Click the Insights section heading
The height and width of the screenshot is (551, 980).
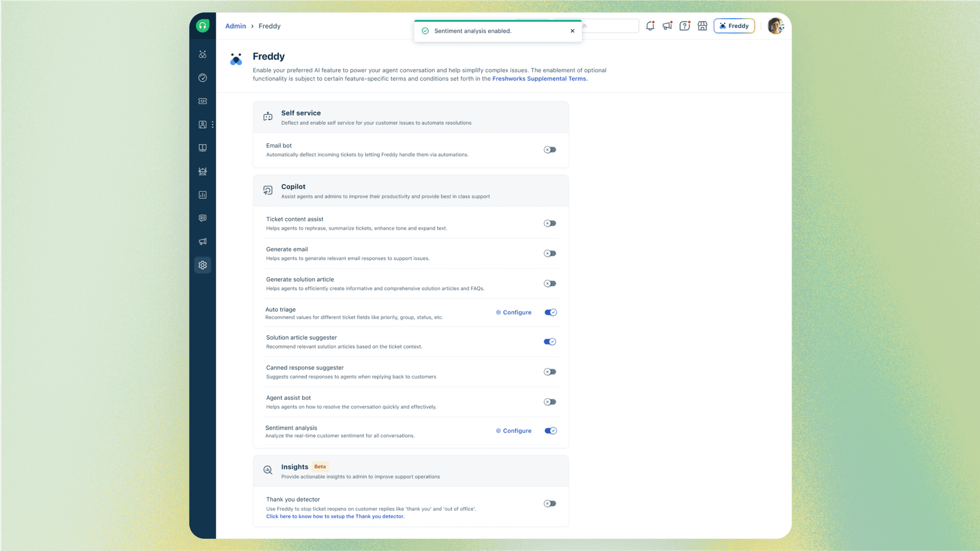(295, 467)
